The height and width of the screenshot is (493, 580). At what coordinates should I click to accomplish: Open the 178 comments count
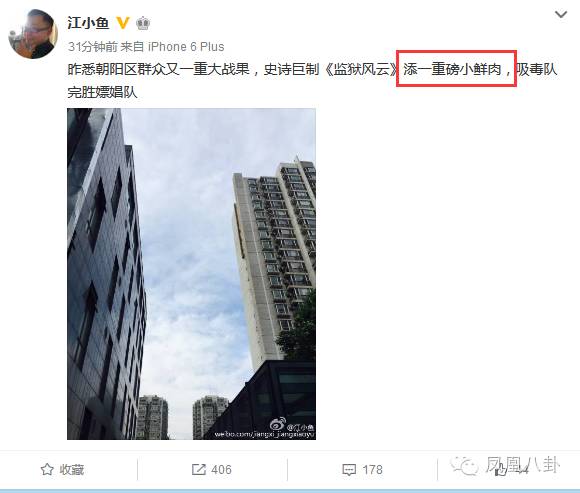372,470
